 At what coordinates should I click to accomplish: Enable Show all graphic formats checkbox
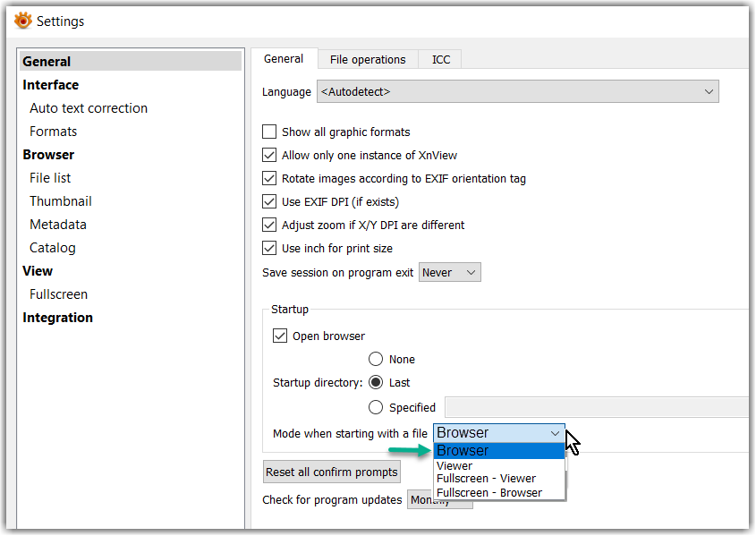(269, 132)
